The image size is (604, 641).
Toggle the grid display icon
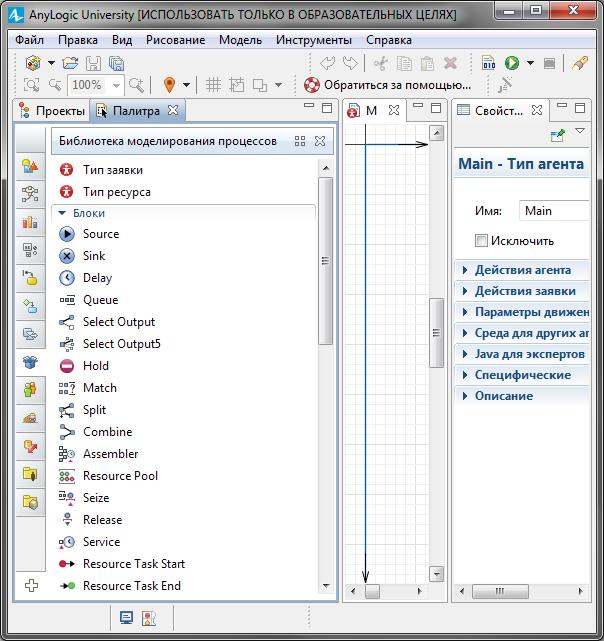tap(213, 85)
